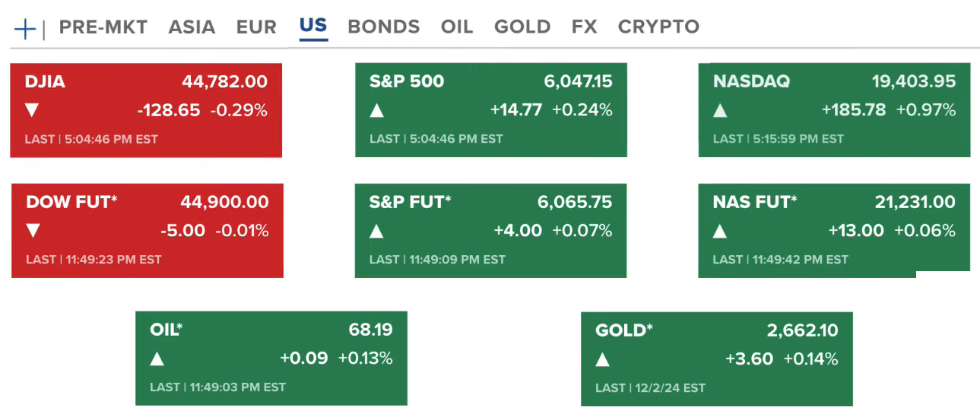The image size is (980, 420).
Task: Click the GOLD price value 2,662.10
Action: (802, 330)
